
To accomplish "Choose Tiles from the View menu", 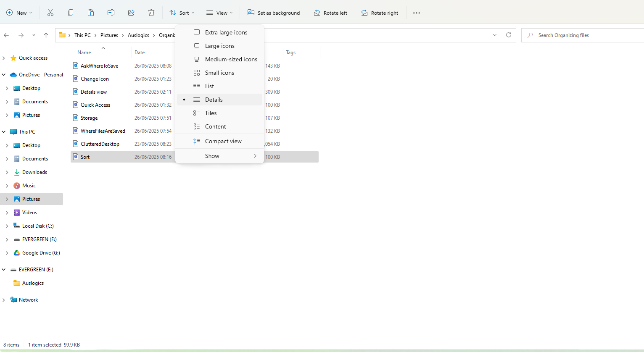I will click(211, 113).
